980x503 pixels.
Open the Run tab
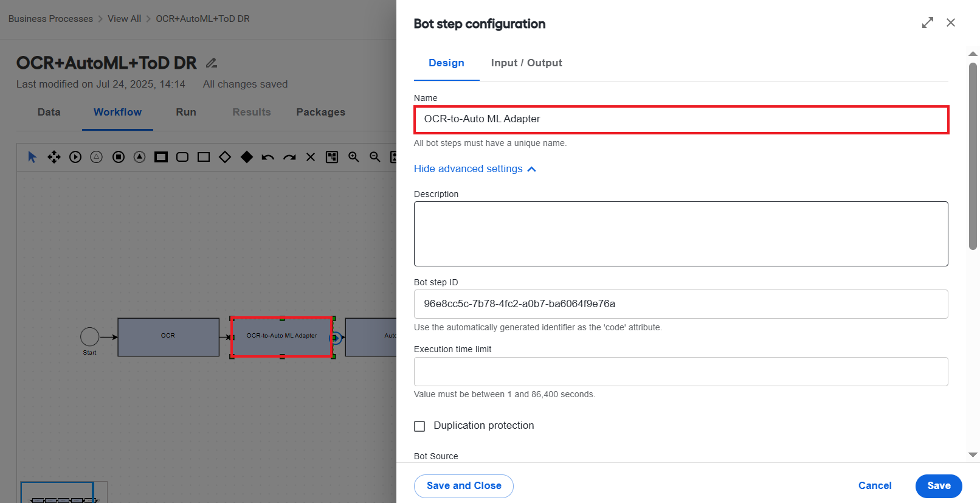point(186,112)
